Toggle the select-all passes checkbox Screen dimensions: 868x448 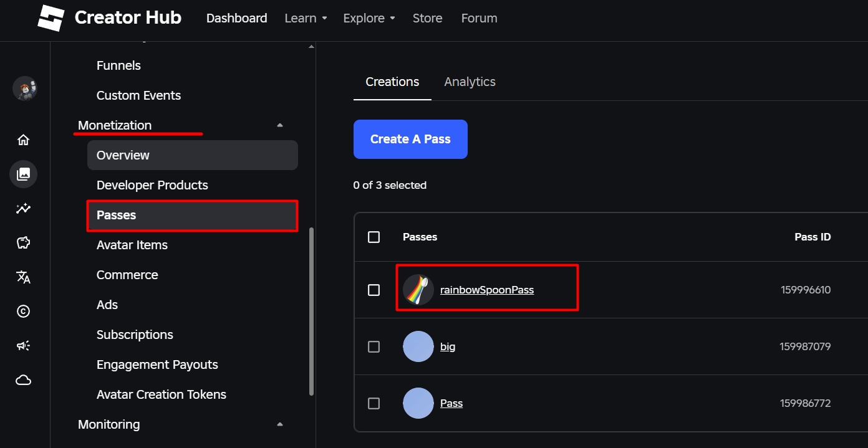(x=374, y=237)
